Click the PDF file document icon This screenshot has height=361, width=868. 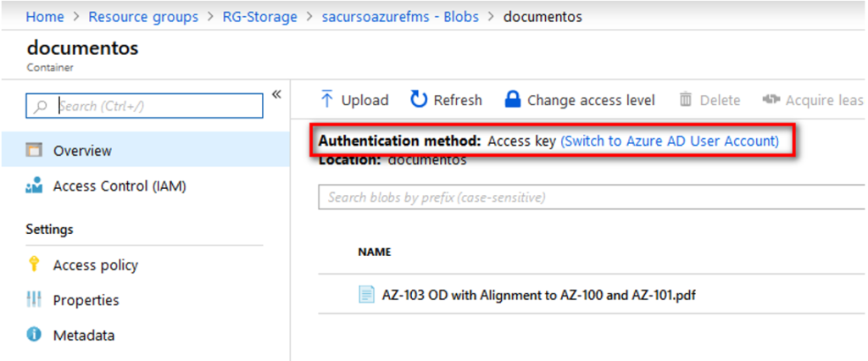pos(366,295)
